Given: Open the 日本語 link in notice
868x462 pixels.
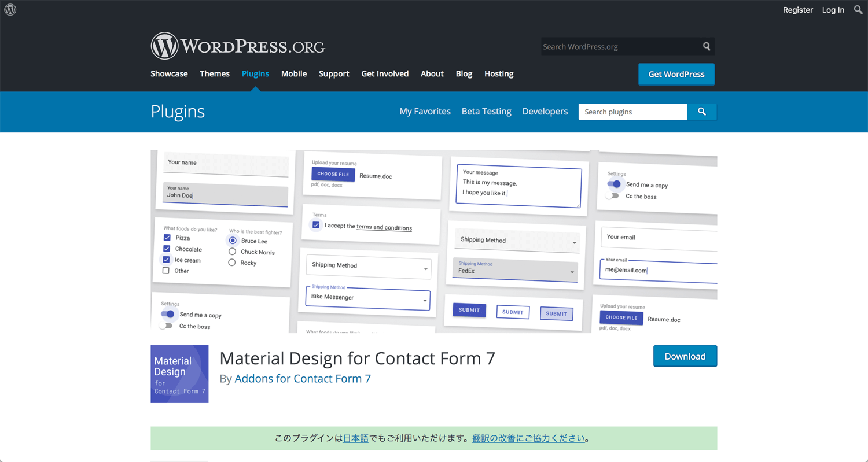Looking at the screenshot, I should point(356,438).
